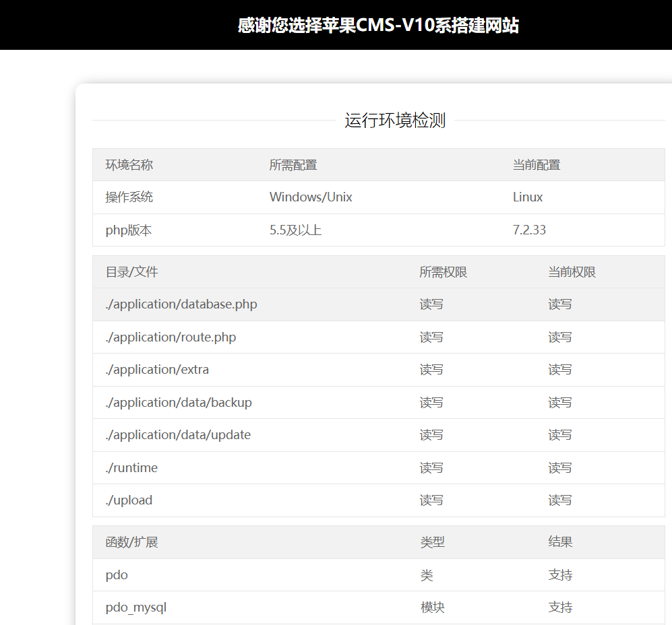Click the pdo extension row label
This screenshot has width=672, height=625.
pos(117,575)
